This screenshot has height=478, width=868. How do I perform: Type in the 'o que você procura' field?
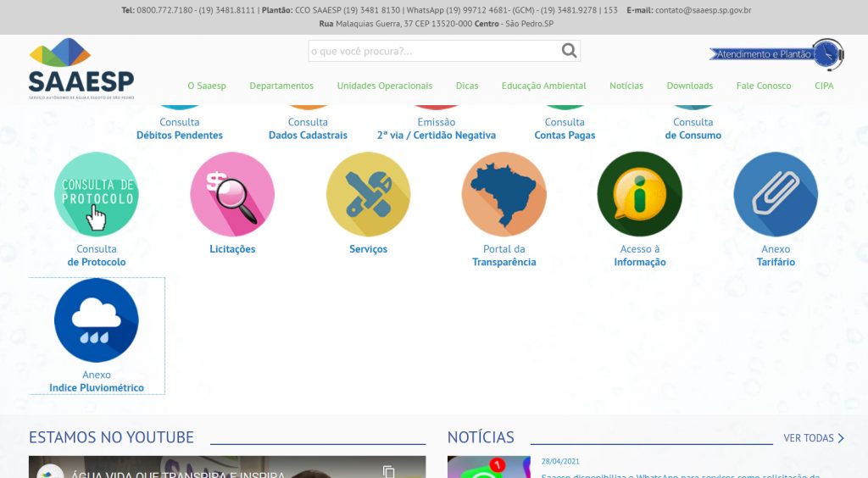coord(434,51)
